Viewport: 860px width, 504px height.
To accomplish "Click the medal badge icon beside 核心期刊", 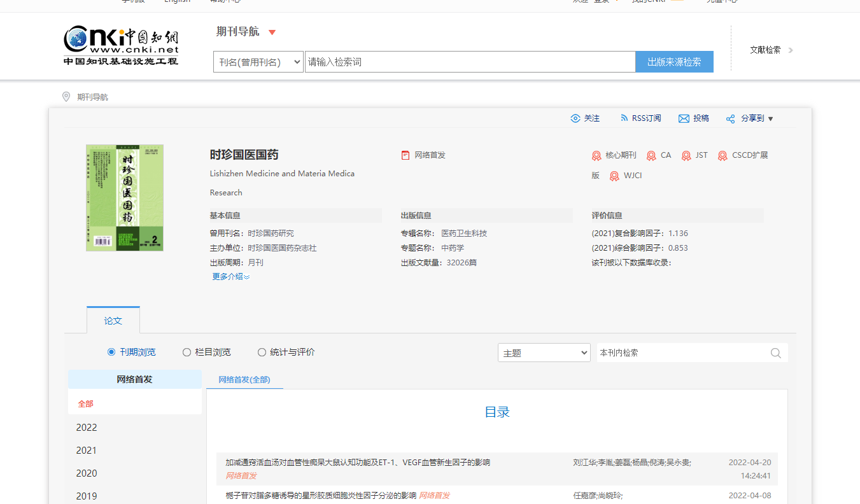I will point(596,155).
